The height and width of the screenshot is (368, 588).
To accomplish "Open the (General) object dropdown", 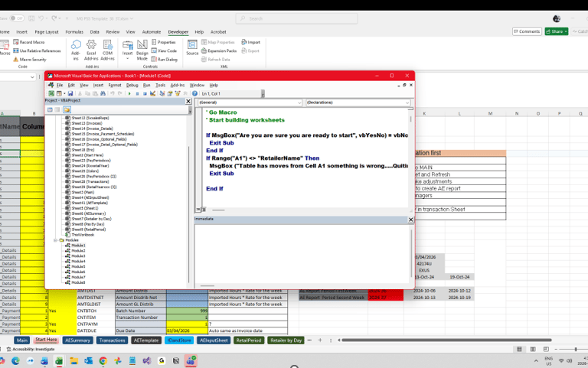I will pos(299,102).
